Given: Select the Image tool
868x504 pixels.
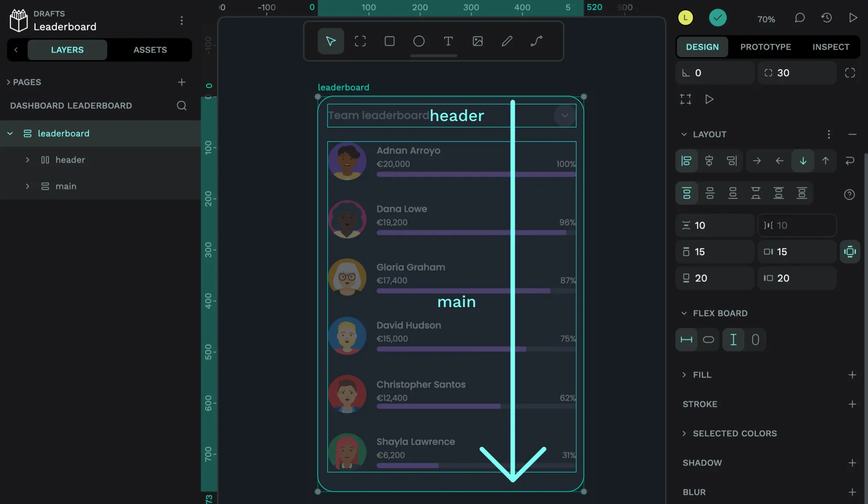Looking at the screenshot, I should point(478,41).
